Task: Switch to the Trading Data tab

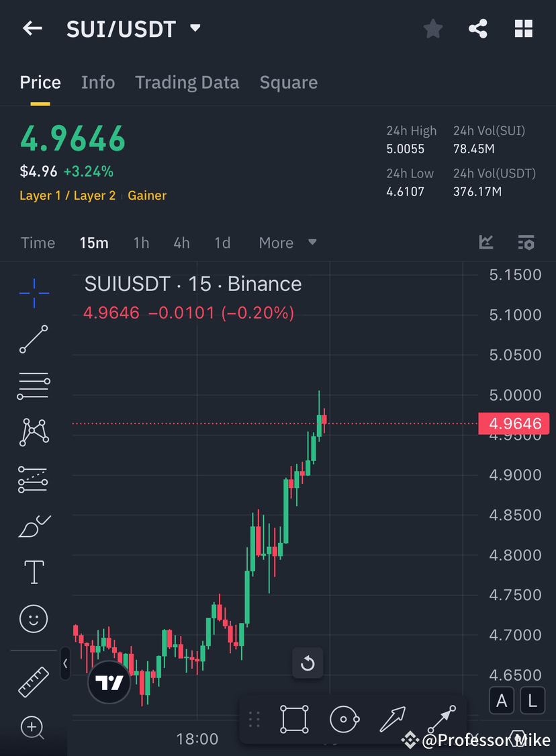Action: coord(187,82)
